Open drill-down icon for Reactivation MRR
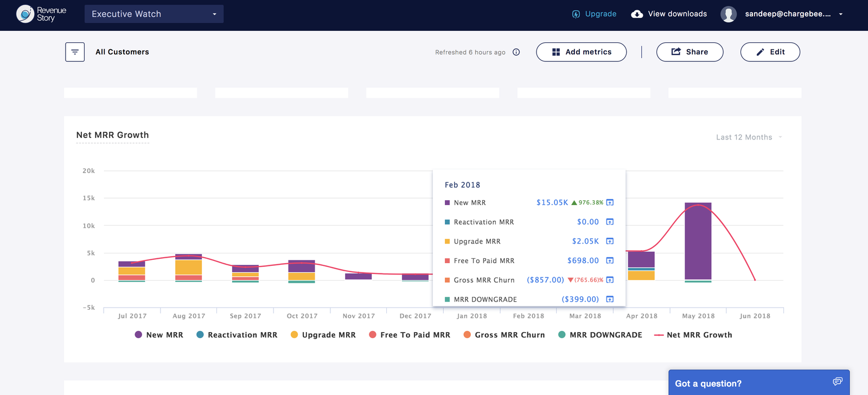 (610, 222)
